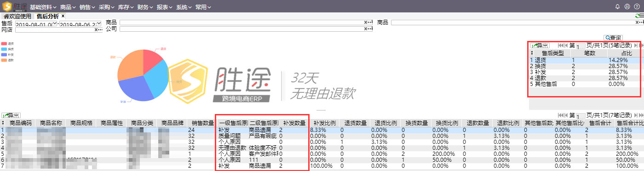
Task: Click the 产品有瑕疵 cell
Action: [x=263, y=136]
